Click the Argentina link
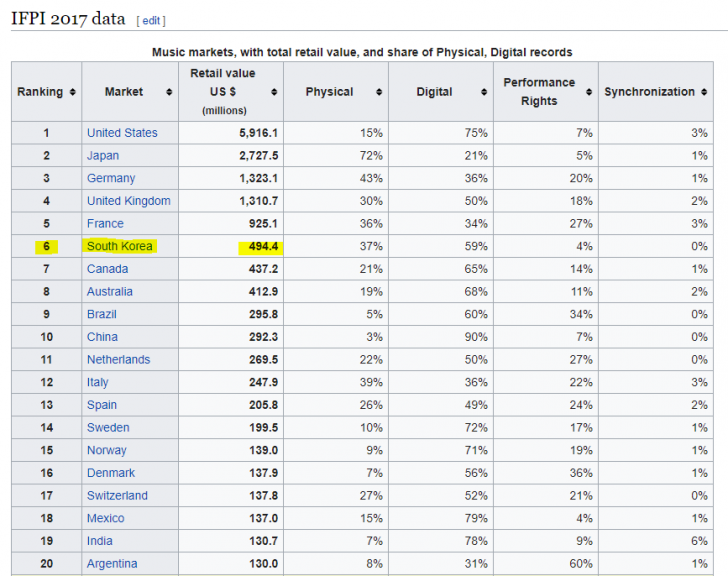728x576 pixels. pos(113,564)
